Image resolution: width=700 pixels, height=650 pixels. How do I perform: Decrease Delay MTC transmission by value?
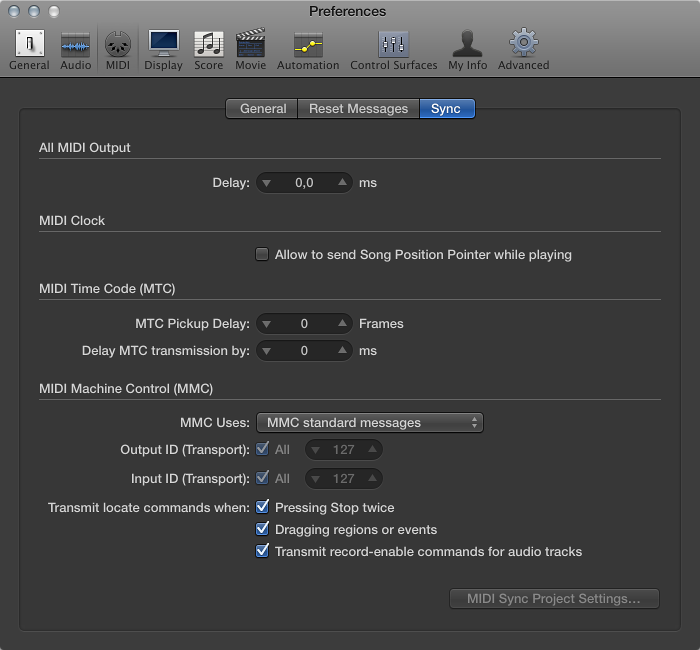coord(267,351)
